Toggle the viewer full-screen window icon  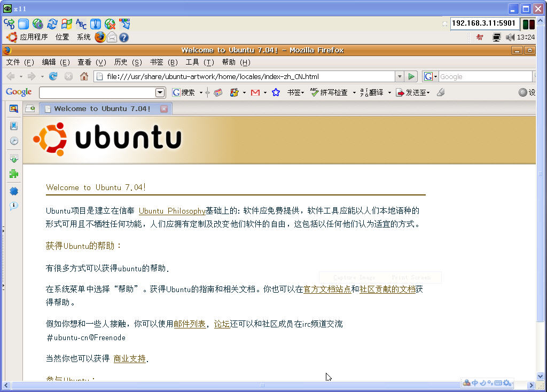[x=24, y=23]
